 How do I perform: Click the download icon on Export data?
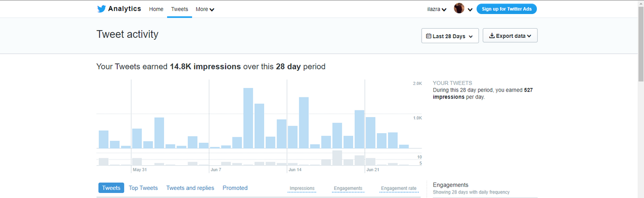[x=492, y=36]
